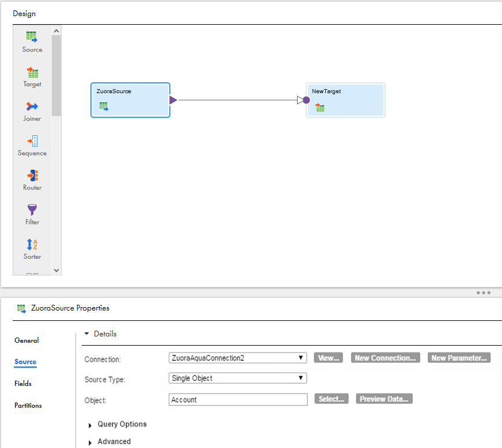Viewport: 502px width, 448px height.
Task: Select the Target transformation in the palette
Action: point(32,76)
